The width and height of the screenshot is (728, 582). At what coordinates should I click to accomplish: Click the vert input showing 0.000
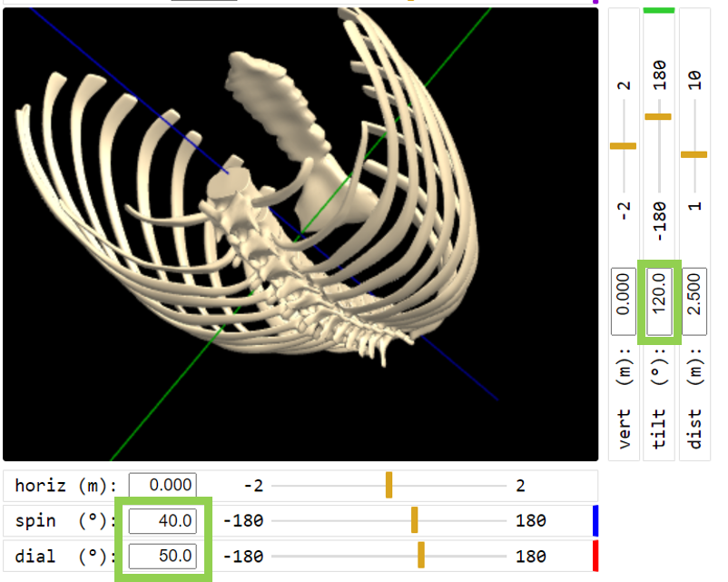pyautogui.click(x=624, y=301)
